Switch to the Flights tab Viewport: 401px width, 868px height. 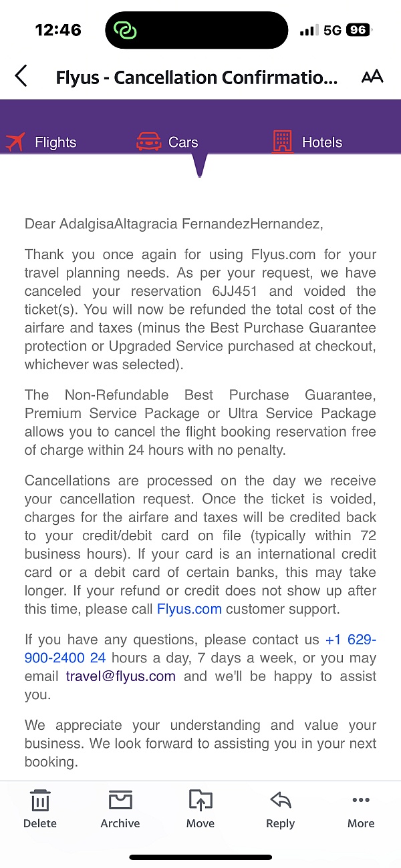point(55,142)
